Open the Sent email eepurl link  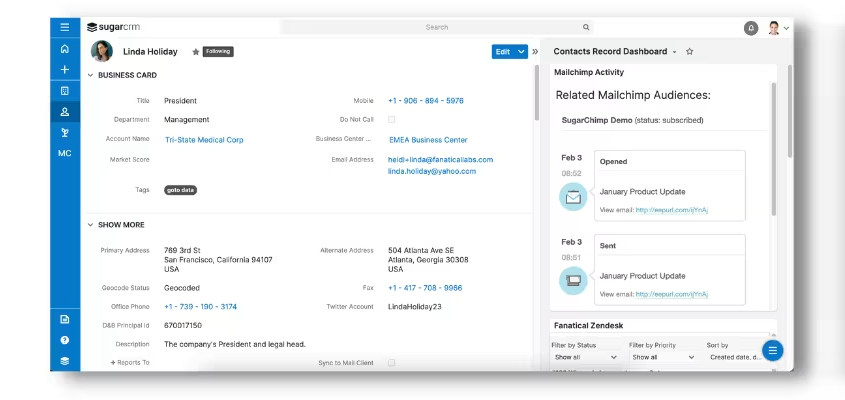[671, 294]
